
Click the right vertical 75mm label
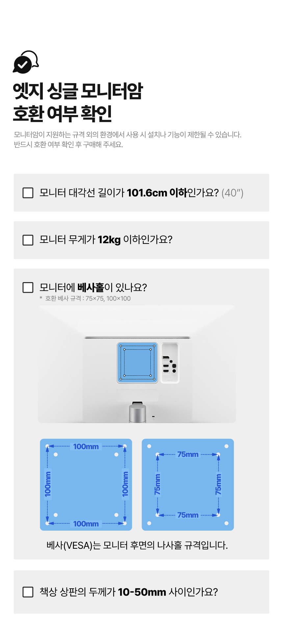(x=219, y=484)
